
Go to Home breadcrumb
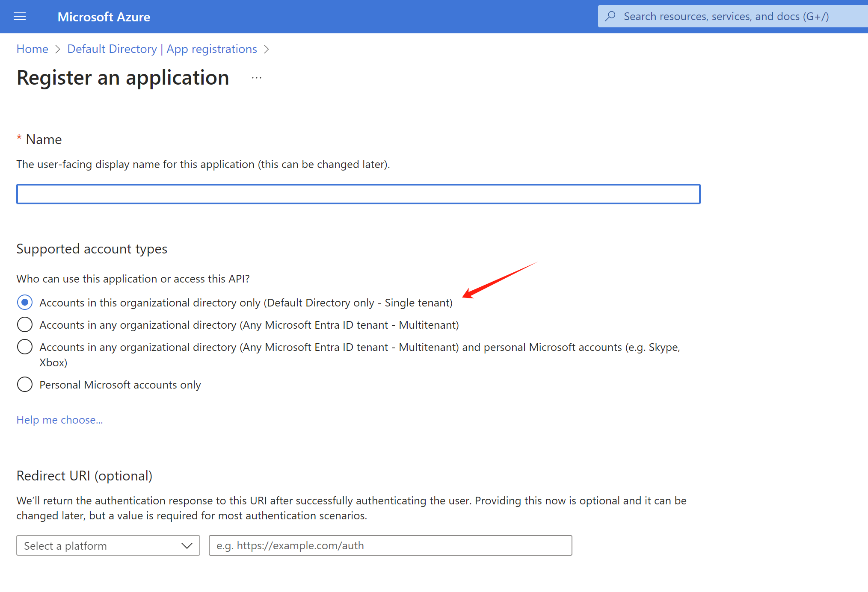pos(33,49)
